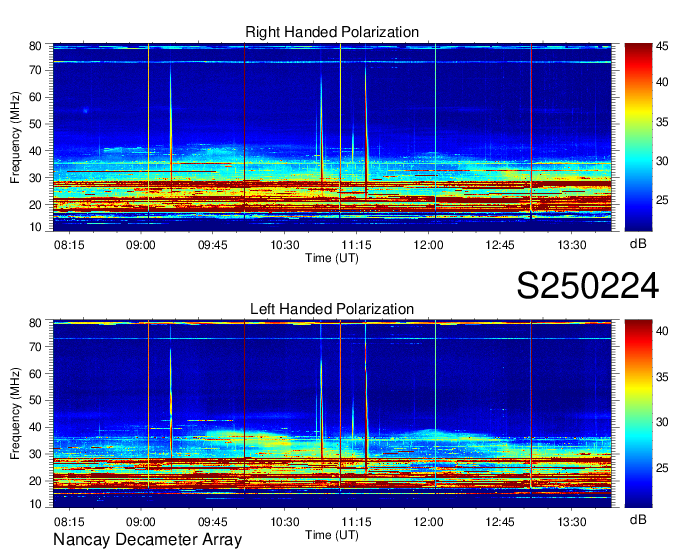Click the 13:30 tick on Right Handed time axis
680x552 pixels.
pos(572,245)
